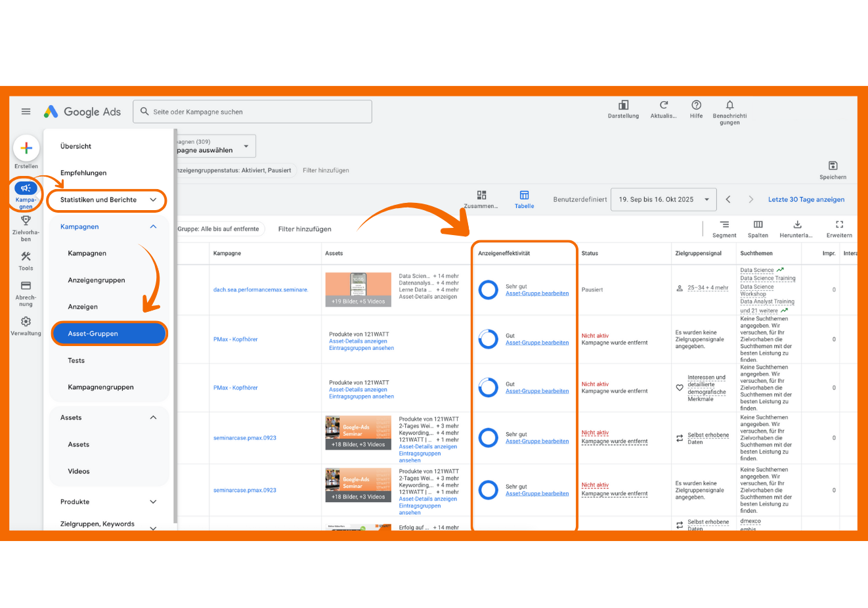Click the Herunterladen download icon

tap(797, 225)
